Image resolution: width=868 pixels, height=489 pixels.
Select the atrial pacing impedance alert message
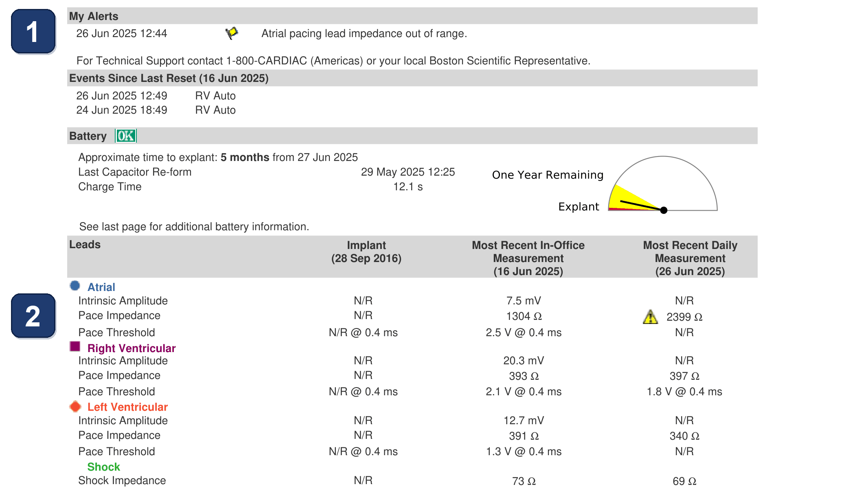click(364, 33)
